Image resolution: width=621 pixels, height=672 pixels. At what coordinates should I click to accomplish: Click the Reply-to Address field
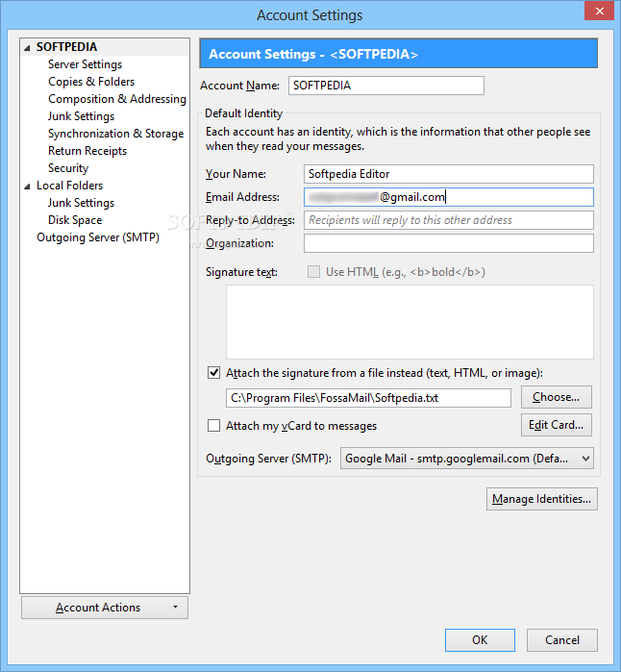(x=449, y=220)
